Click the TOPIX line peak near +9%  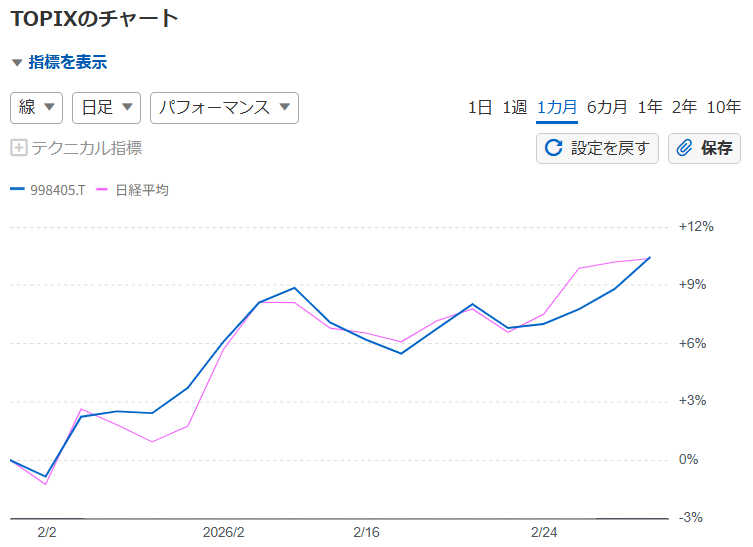point(295,288)
